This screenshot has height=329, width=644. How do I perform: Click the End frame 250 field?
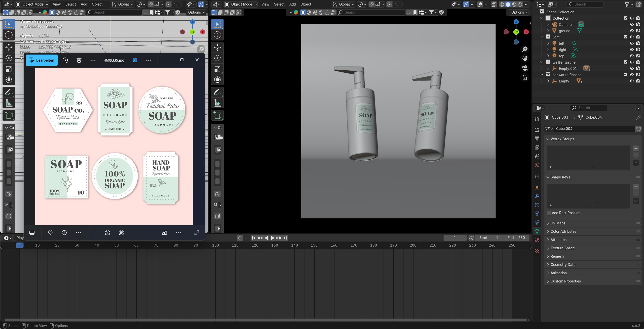pos(516,238)
